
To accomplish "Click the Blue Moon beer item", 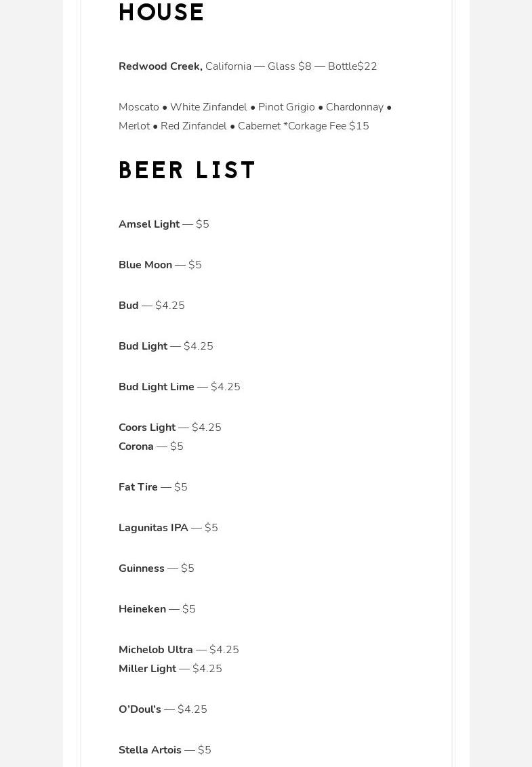I will (145, 265).
